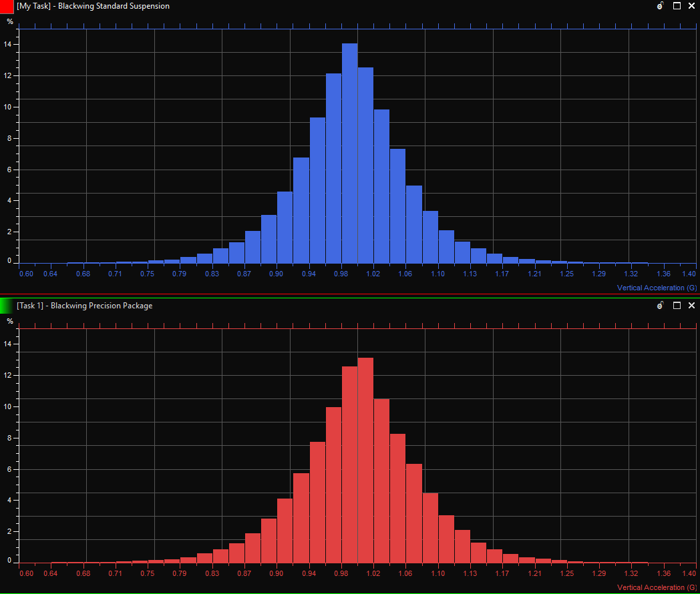Screen dimensions: 700x594
Task: Click the 1.40 tick label on blue axis
Action: coord(688,274)
